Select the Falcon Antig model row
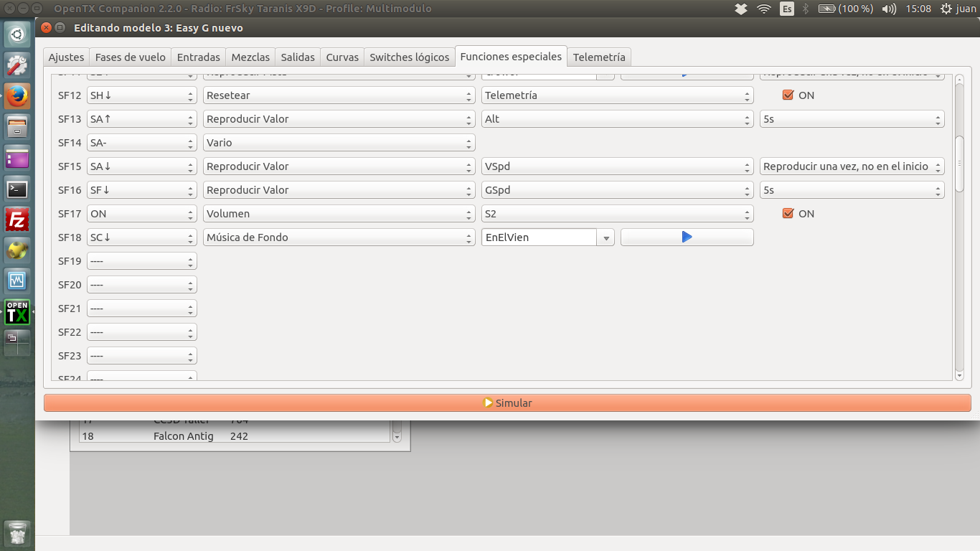 (184, 436)
